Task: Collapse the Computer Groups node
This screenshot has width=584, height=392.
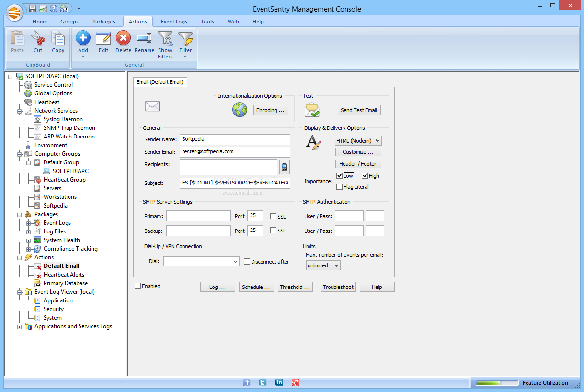Action: [20, 154]
